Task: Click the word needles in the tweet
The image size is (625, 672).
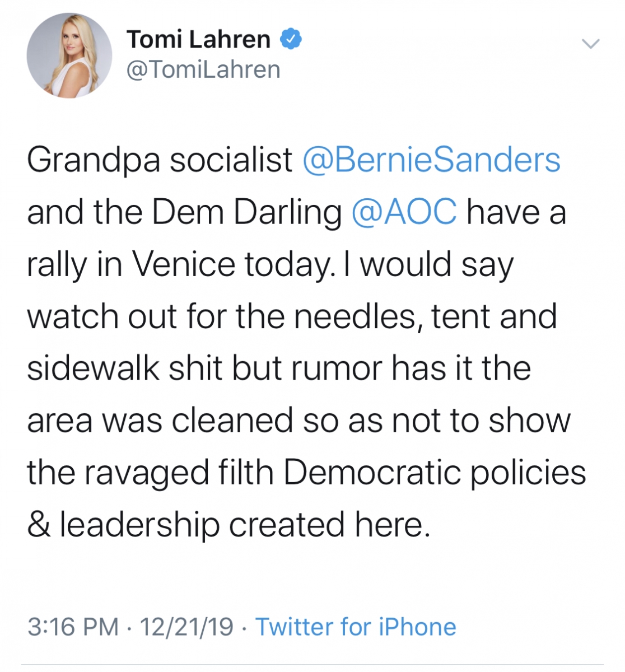Action: 355,316
